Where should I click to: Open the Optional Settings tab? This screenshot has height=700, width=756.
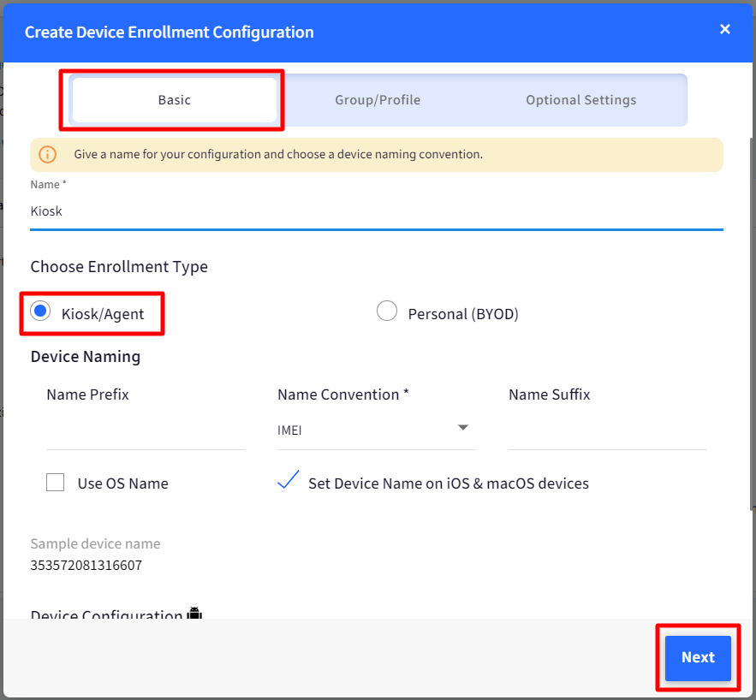coord(581,100)
